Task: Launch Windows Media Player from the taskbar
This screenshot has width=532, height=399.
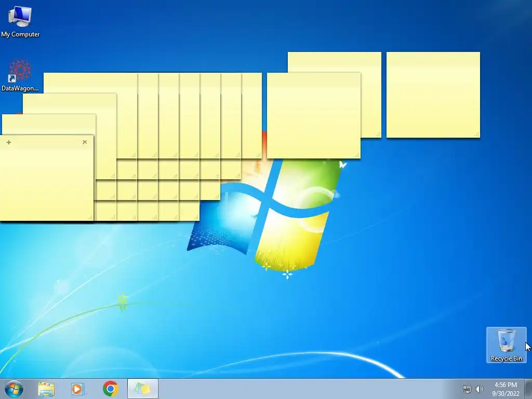Action: [x=78, y=389]
